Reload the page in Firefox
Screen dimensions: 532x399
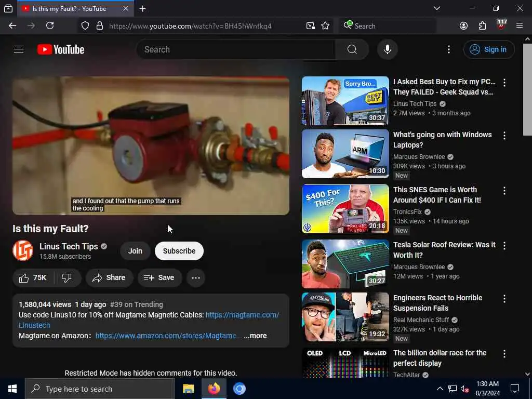coord(50,26)
